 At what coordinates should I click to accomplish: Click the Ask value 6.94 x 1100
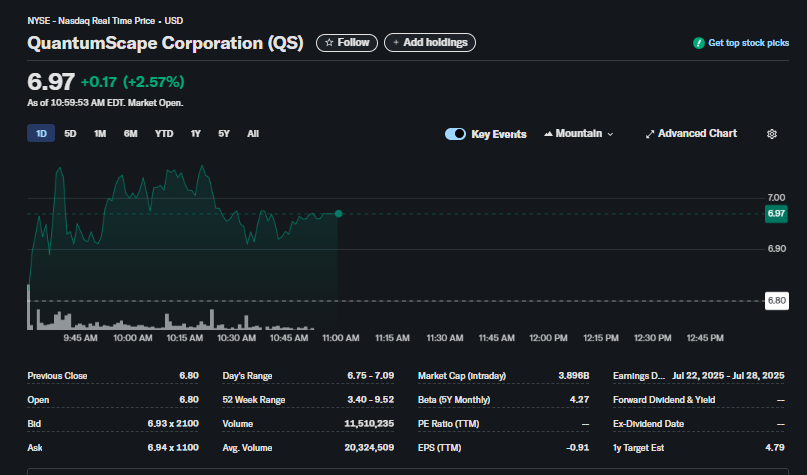(x=173, y=448)
